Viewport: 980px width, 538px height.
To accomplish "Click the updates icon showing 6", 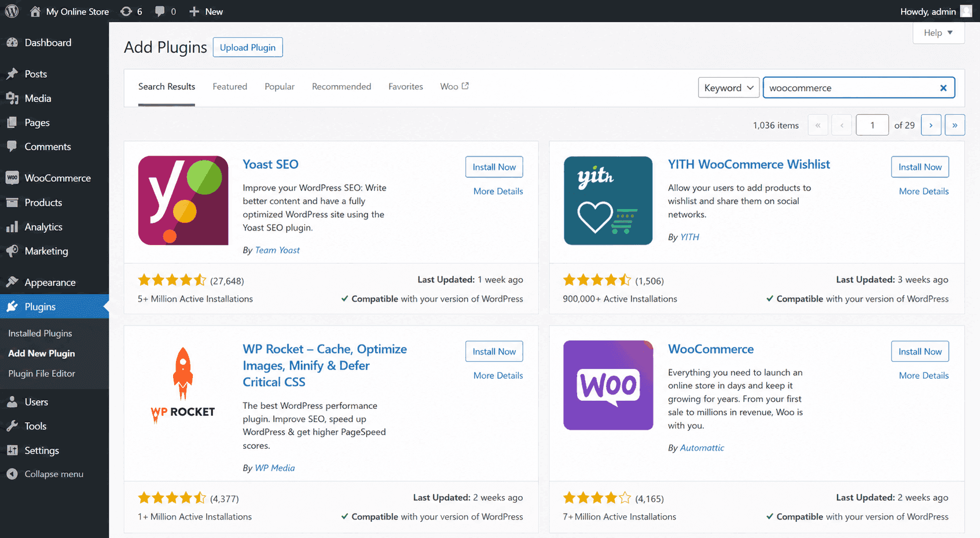I will [x=126, y=11].
